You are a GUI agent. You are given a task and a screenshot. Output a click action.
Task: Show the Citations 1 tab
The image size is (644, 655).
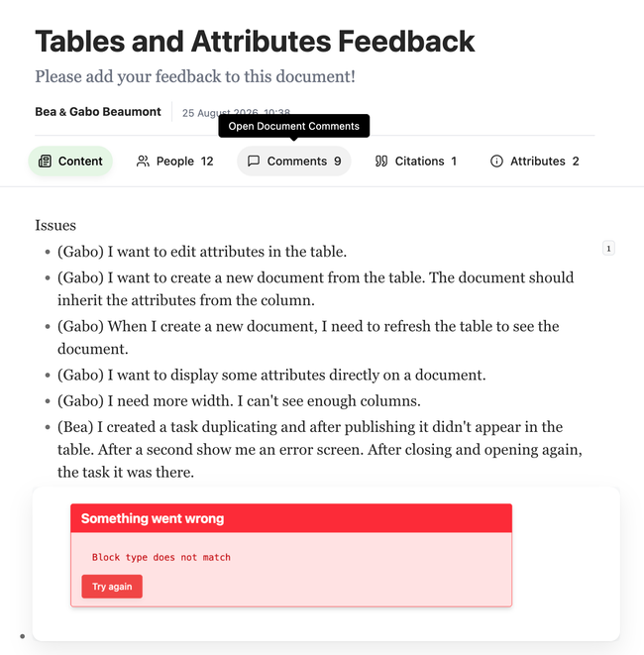tap(415, 162)
